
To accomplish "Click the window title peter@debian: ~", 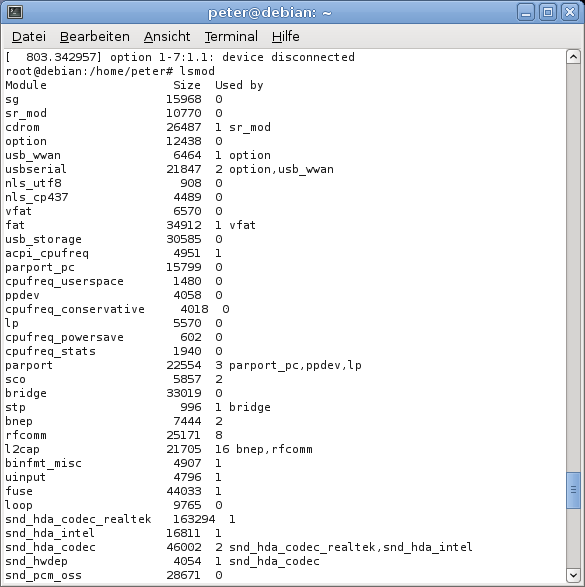I will click(269, 13).
